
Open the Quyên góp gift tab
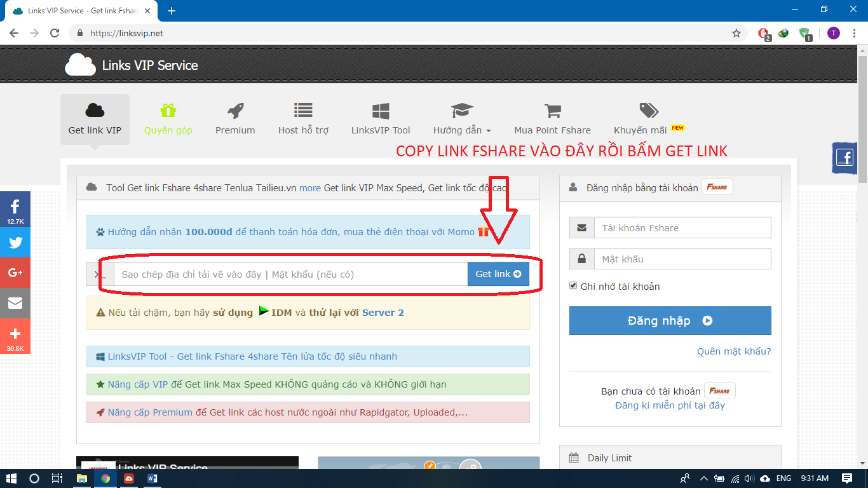tap(168, 119)
